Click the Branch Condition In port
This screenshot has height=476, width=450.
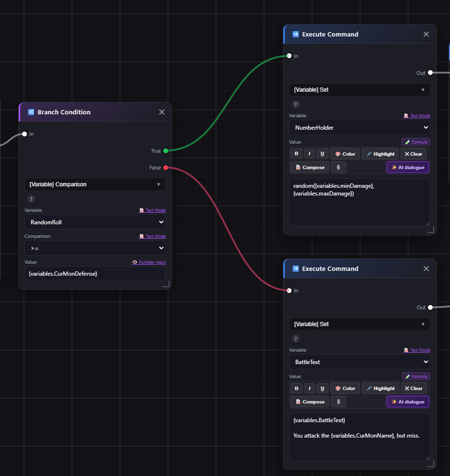coord(24,134)
